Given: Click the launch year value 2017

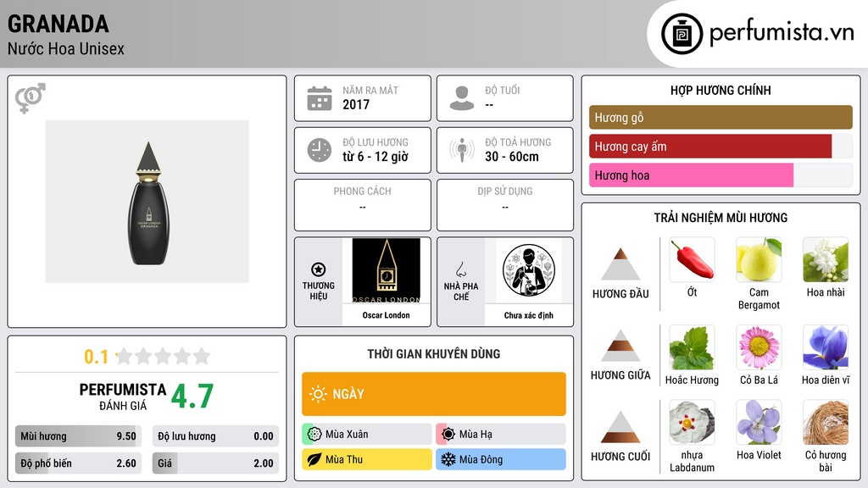Looking at the screenshot, I should (356, 104).
